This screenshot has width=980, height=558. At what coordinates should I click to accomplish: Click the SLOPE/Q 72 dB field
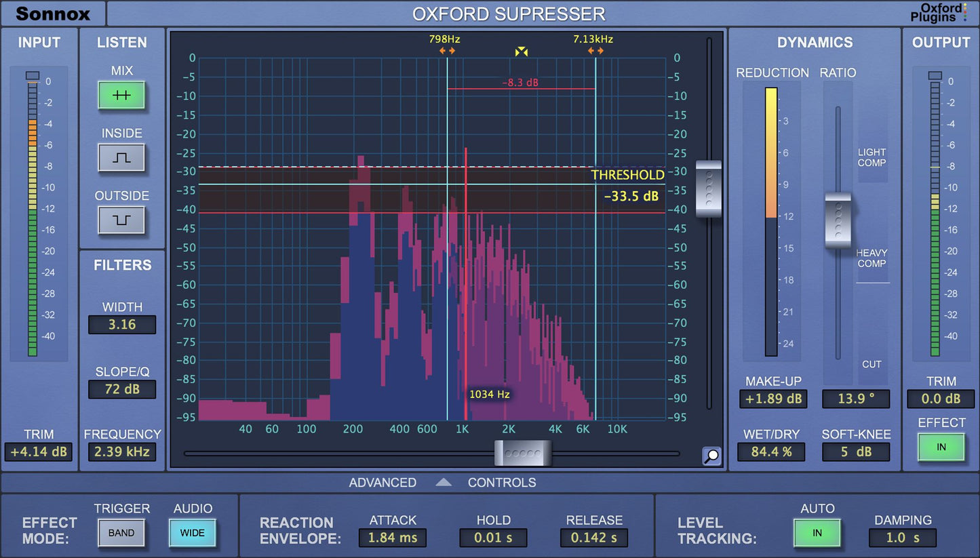(122, 389)
